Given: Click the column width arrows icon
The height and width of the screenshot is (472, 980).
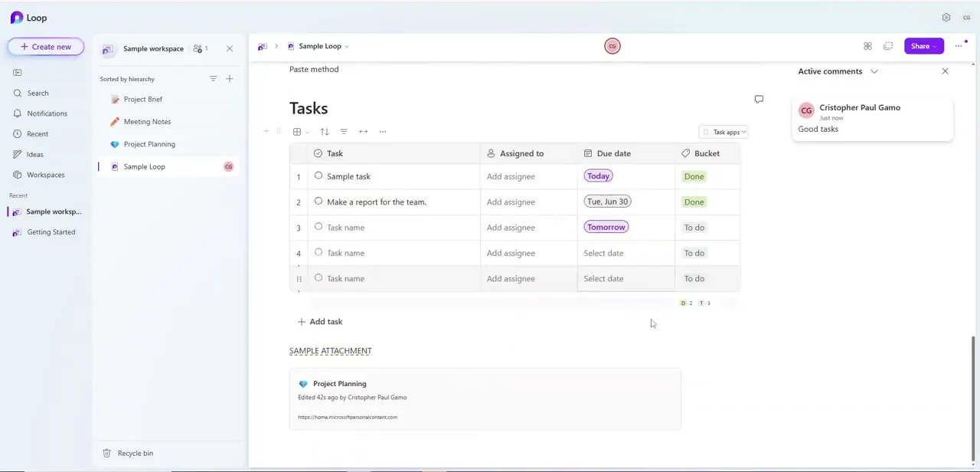Looking at the screenshot, I should tap(364, 132).
